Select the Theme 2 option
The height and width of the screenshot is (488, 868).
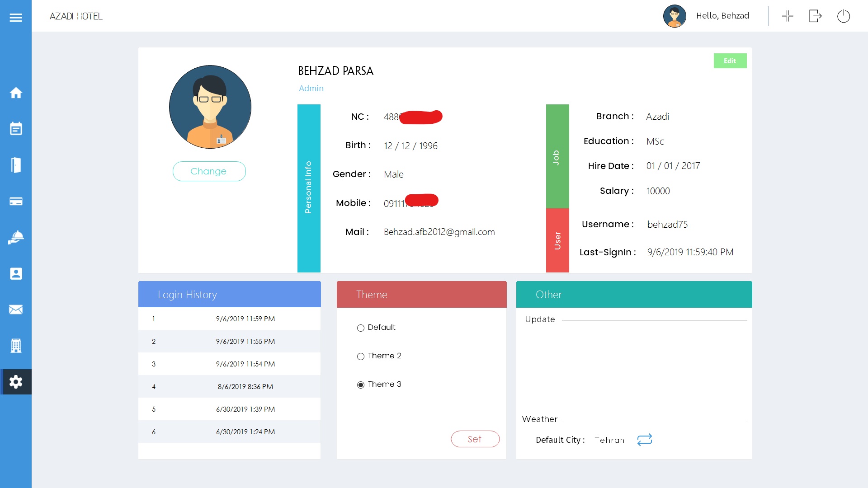[360, 357]
